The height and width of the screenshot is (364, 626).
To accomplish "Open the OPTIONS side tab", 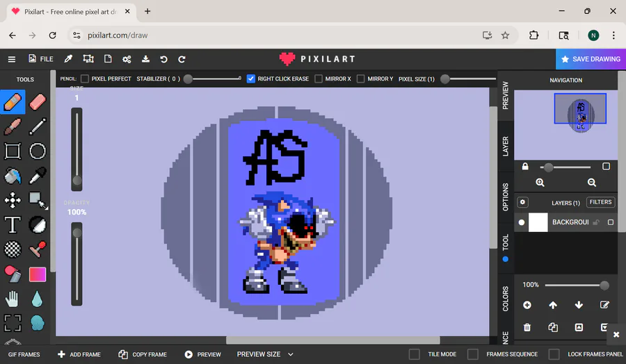I will pos(506,197).
